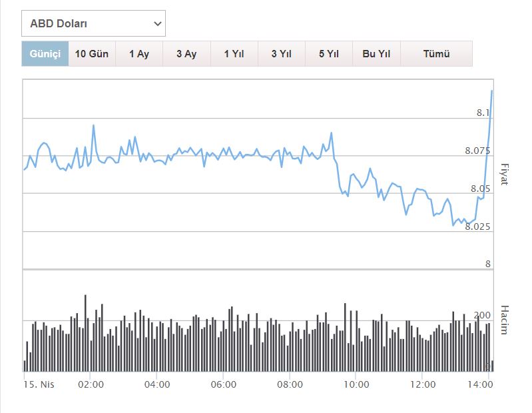Click the 8.075 price level label
The image size is (532, 413).
(477, 151)
